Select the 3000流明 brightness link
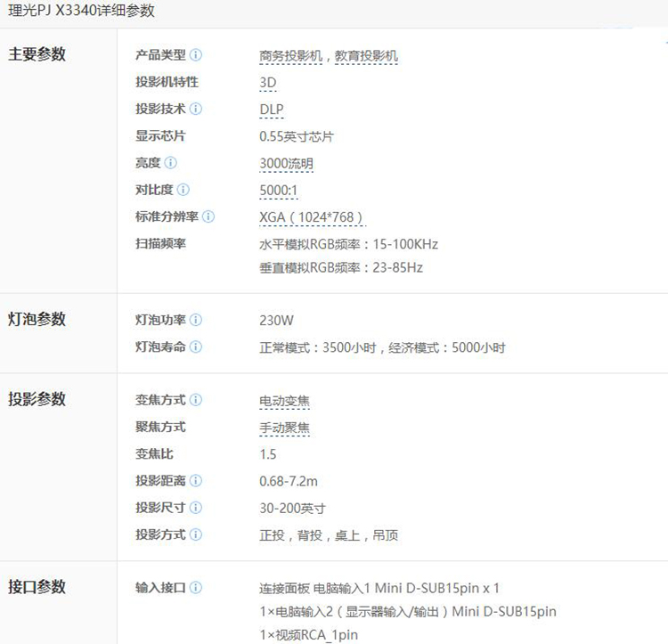 pos(286,164)
